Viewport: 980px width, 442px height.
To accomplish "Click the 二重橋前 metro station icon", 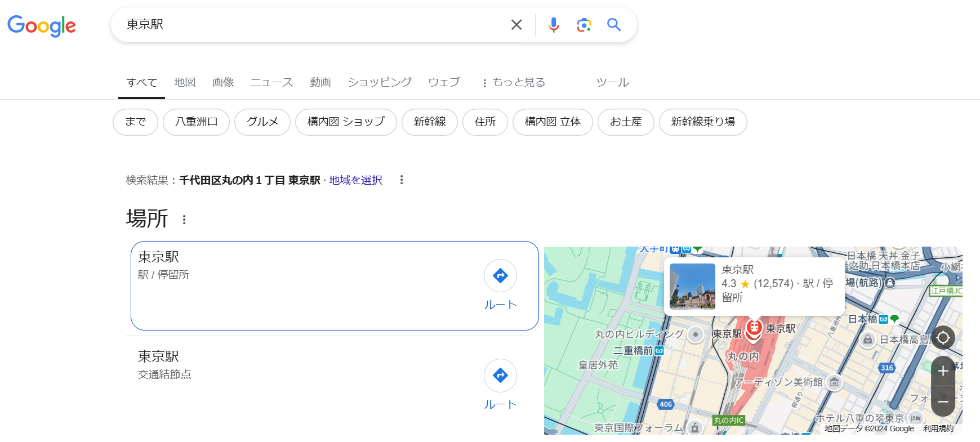I will click(x=659, y=351).
